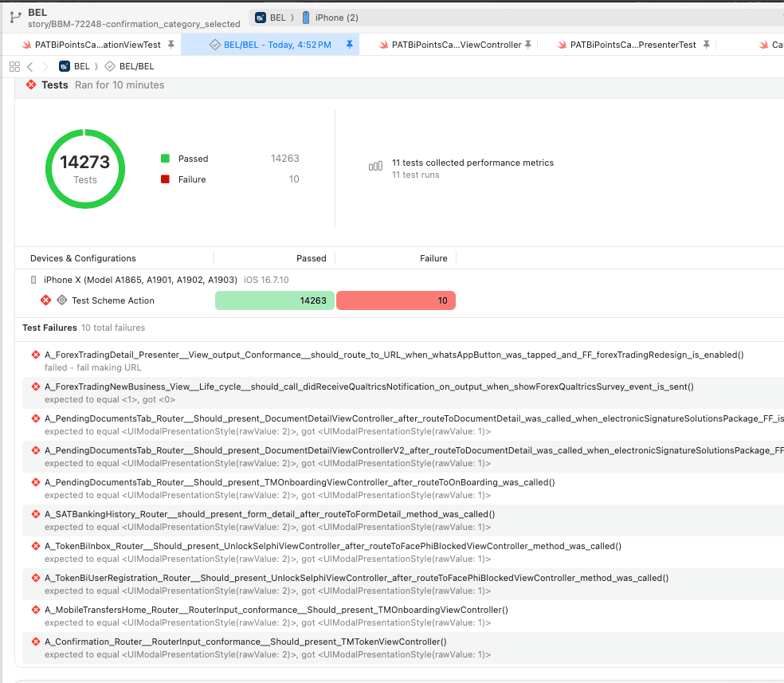784x683 pixels.
Task: Go forward with the right arrow
Action: point(45,67)
